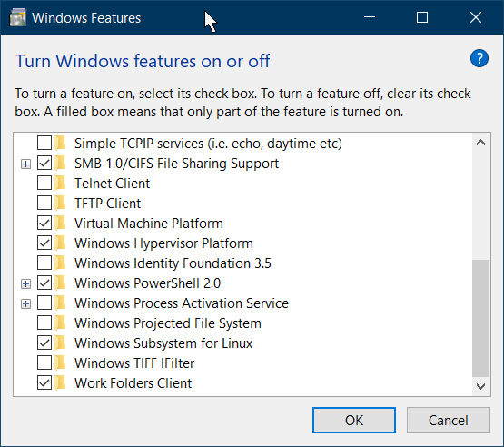
Task: Tick the Windows TIFF IFilter checkbox
Action: coord(44,363)
